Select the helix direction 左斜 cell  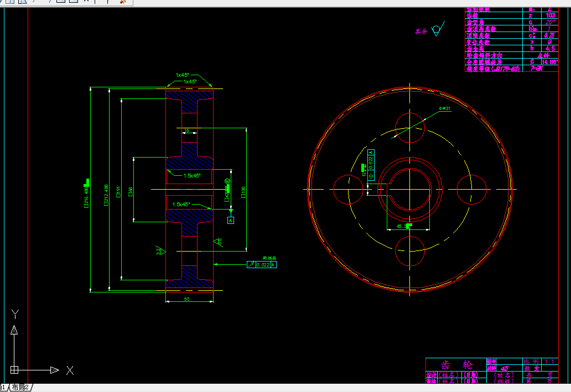541,55
